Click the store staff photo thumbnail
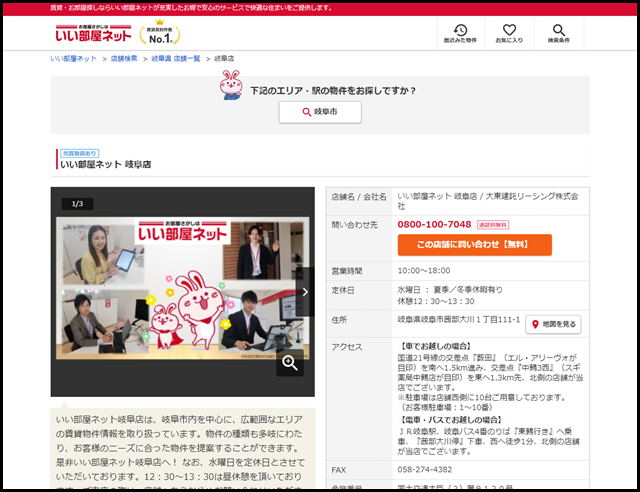The width and height of the screenshot is (640, 492). pos(182,288)
